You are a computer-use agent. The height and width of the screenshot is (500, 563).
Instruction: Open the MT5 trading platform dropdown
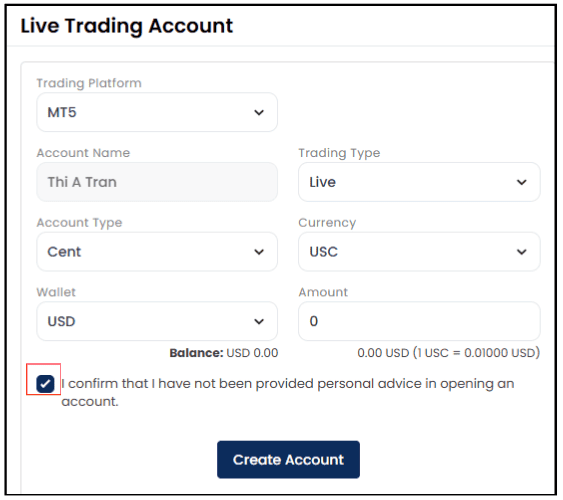(157, 112)
